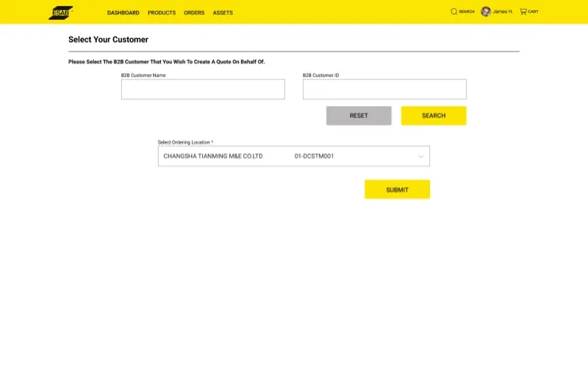Click the gray Reset button
The image size is (588, 380).
(x=359, y=115)
